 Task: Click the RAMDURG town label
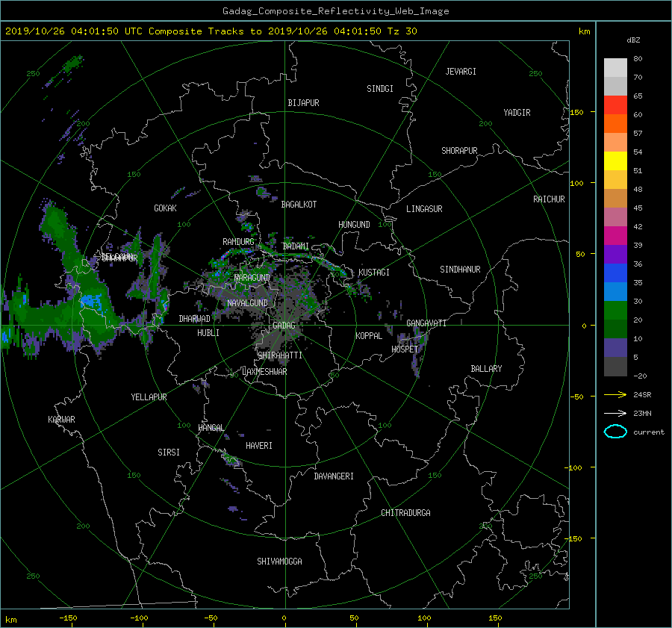238,242
